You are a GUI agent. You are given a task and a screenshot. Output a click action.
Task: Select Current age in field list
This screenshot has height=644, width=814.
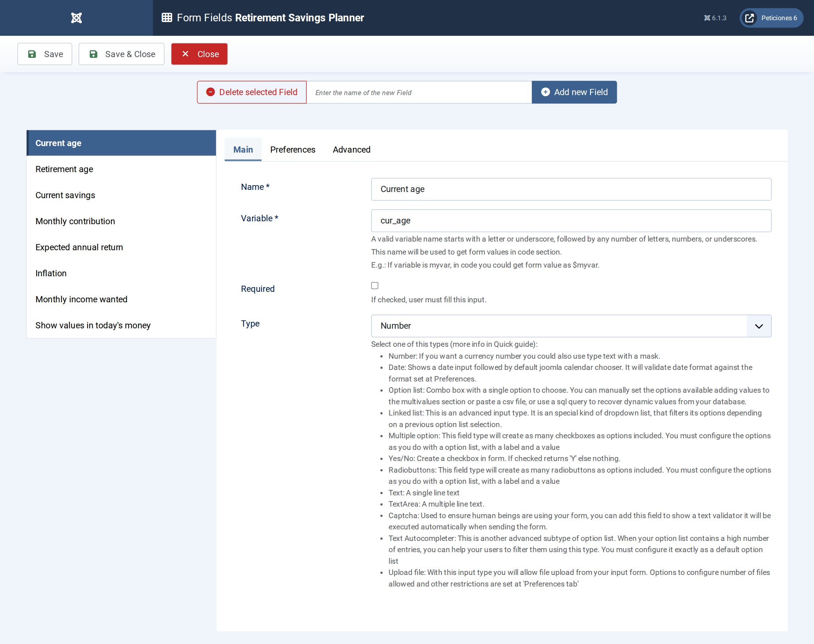point(121,143)
